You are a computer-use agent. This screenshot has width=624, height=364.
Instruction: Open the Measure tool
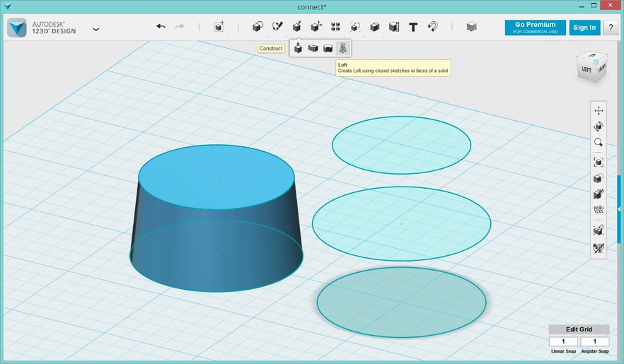click(x=394, y=27)
